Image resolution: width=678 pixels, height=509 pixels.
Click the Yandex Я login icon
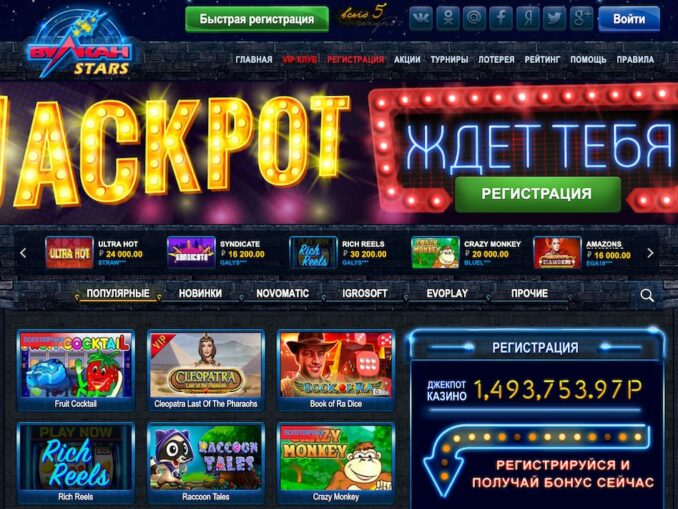point(528,19)
